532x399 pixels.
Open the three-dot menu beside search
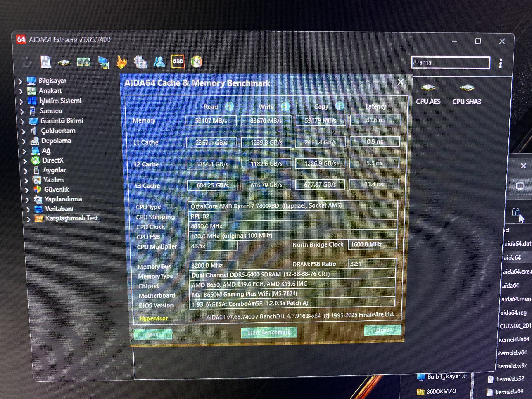(500, 63)
